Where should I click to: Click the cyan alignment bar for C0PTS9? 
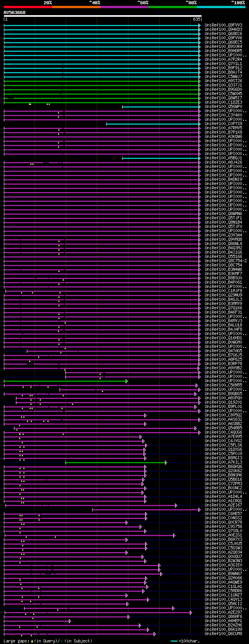pos(153,124)
